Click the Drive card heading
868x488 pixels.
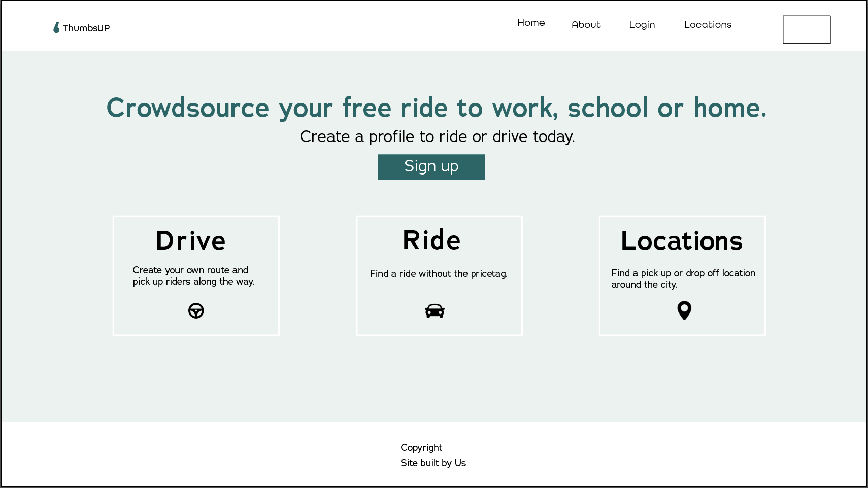click(191, 240)
